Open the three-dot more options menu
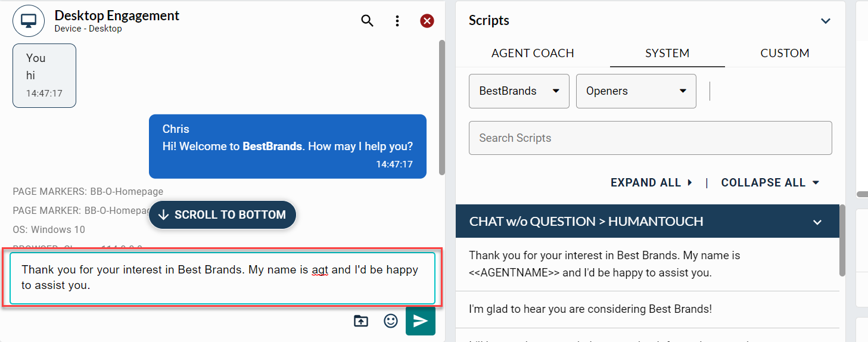Image resolution: width=868 pixels, height=342 pixels. pos(397,21)
